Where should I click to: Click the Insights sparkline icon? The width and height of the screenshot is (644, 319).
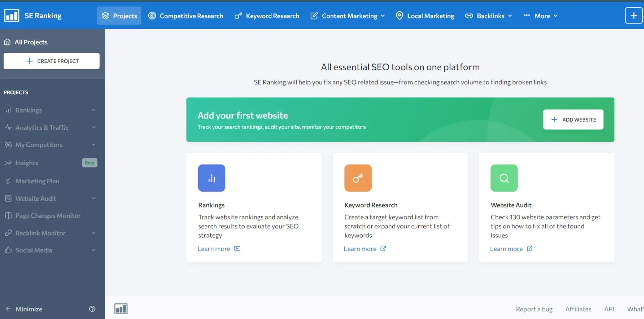[8, 163]
